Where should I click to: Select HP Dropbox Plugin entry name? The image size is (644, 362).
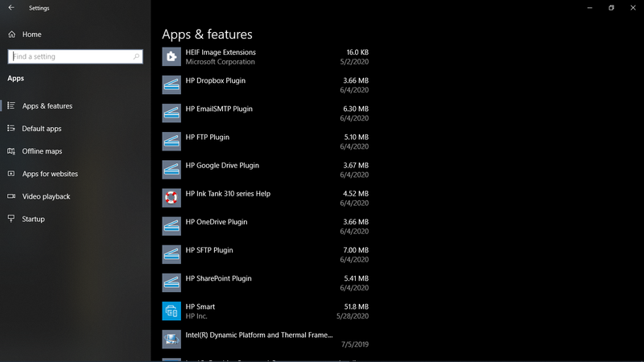click(x=215, y=80)
